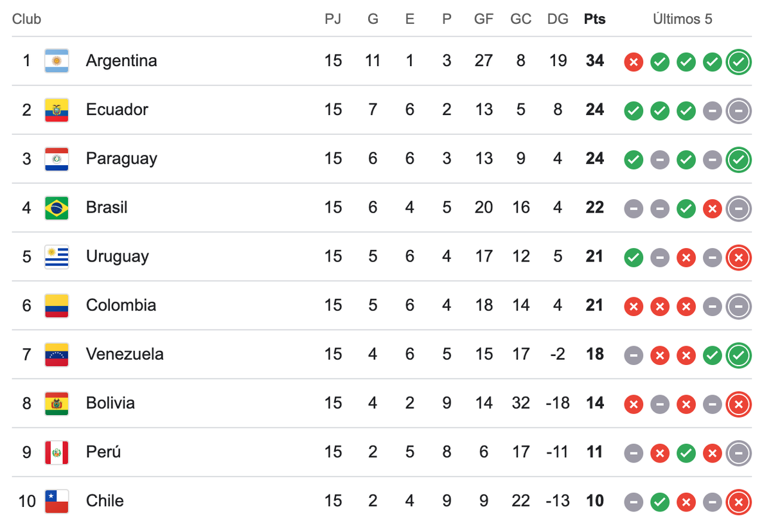Select the DG column header

pyautogui.click(x=558, y=19)
